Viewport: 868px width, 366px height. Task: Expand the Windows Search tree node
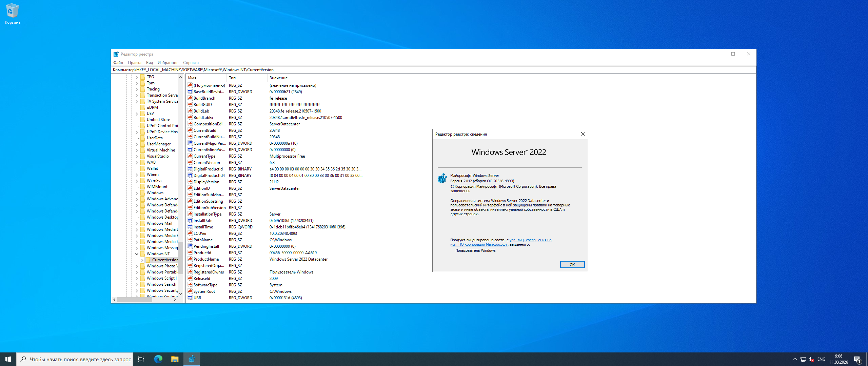click(x=137, y=284)
